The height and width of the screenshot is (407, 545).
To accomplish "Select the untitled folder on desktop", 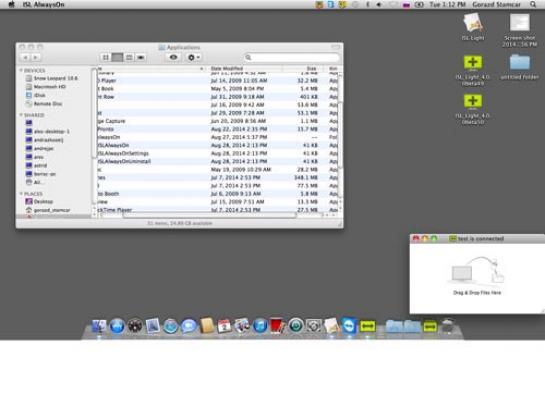I will coord(520,67).
